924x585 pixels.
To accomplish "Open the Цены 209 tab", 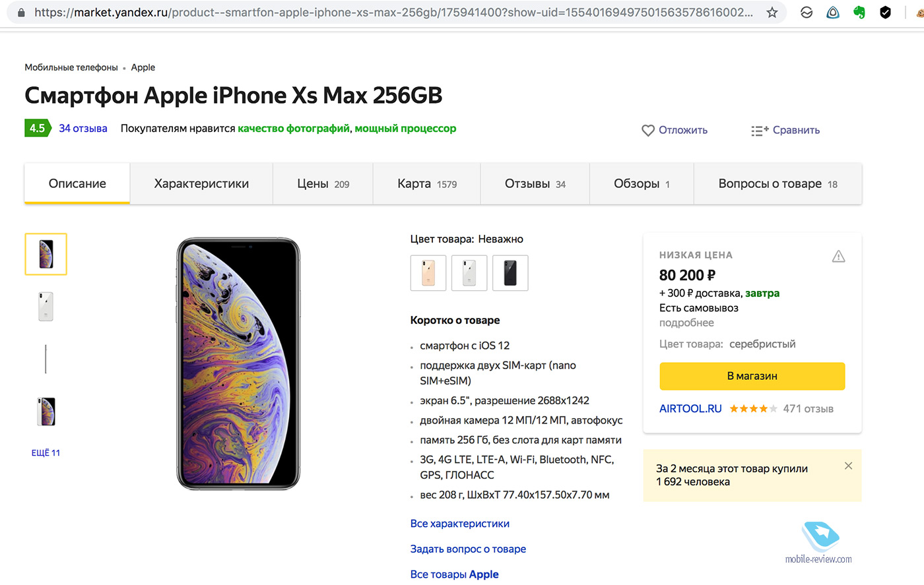I will [323, 184].
